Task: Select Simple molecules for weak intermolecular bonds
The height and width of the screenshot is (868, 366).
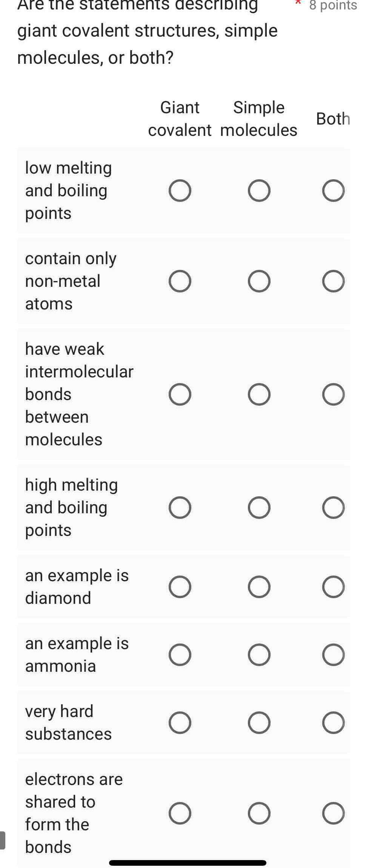Action: [259, 394]
